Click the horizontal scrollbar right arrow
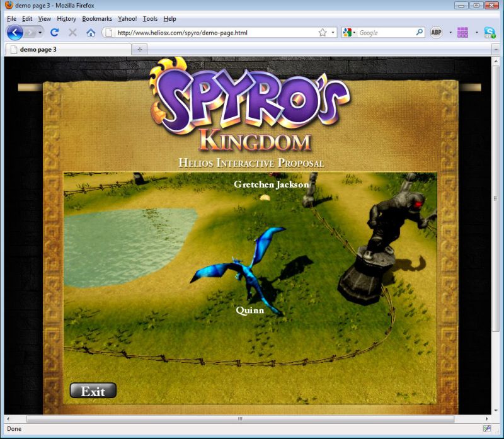Screen dimensions: 504x439 pos(487,419)
